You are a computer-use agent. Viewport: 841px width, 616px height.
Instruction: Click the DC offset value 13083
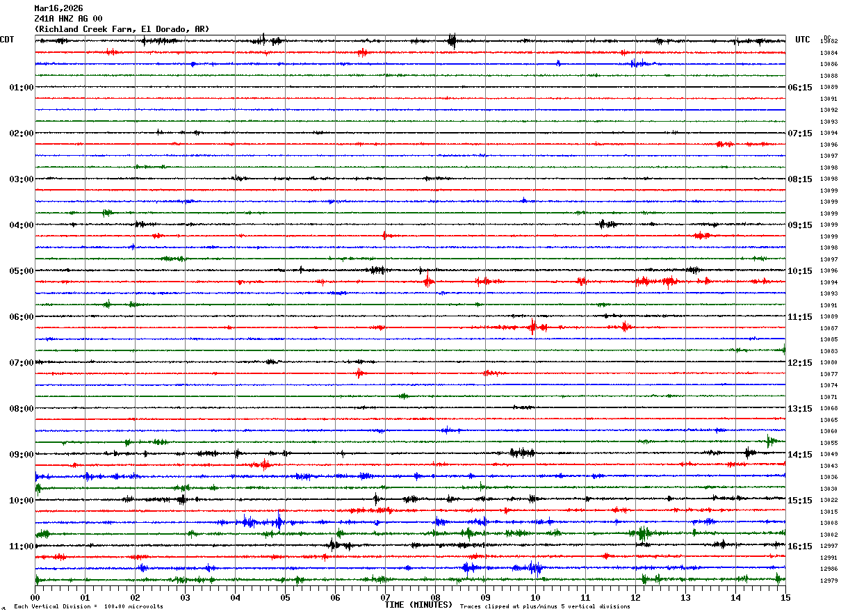pyautogui.click(x=828, y=351)
